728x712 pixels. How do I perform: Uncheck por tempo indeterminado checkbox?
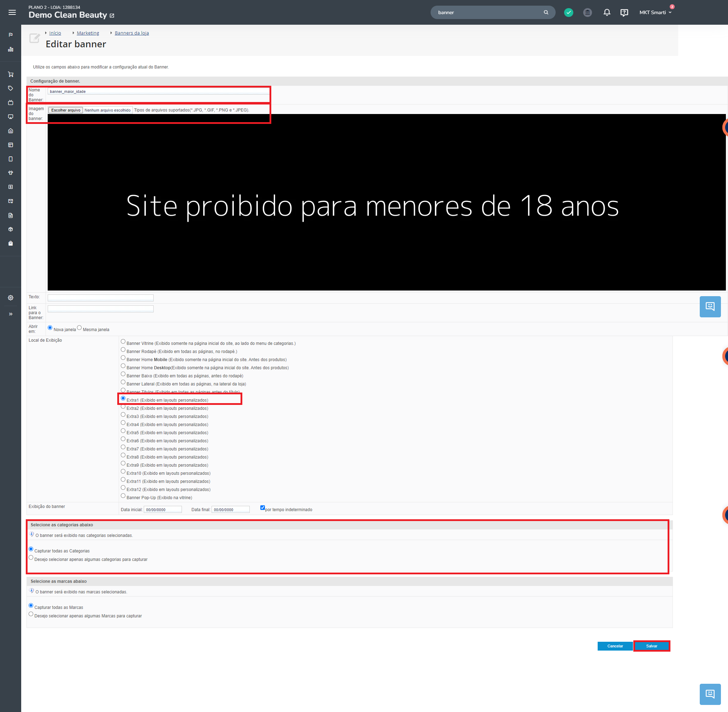coord(262,508)
